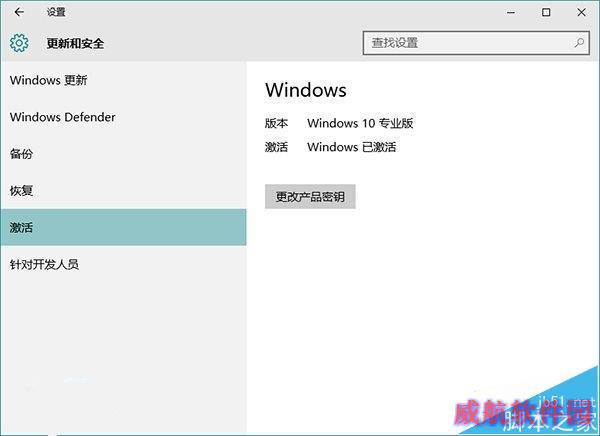
Task: Click the 更改产品密钥 button
Action: [310, 197]
